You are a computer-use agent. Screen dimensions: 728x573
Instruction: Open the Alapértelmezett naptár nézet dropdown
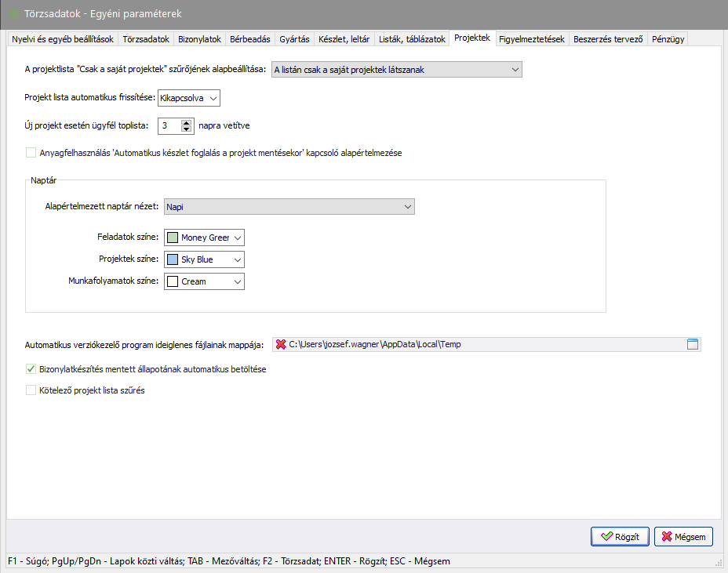[289, 207]
